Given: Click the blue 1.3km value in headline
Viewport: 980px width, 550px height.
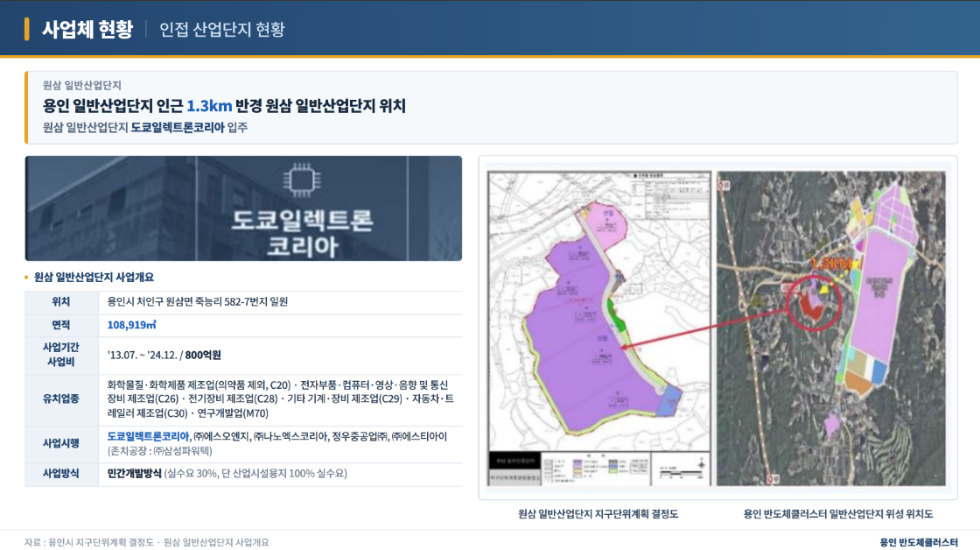Looking at the screenshot, I should point(209,106).
